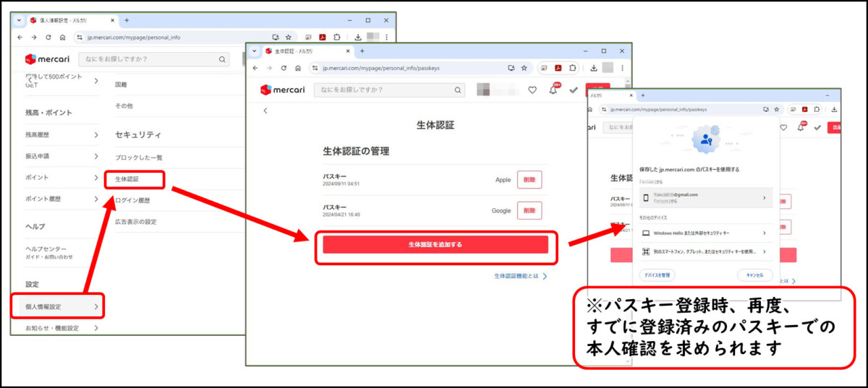Go back with page chevron under mercari logo

tap(265, 111)
